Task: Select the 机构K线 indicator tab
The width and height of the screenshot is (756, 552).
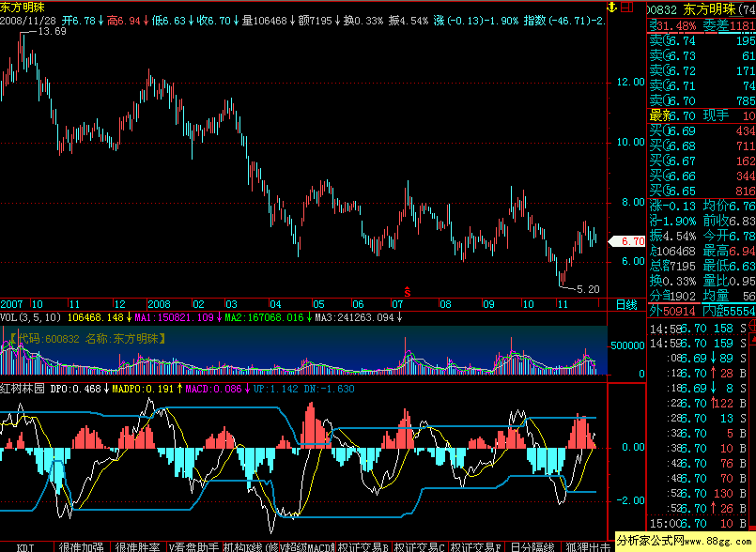Action: point(251,547)
